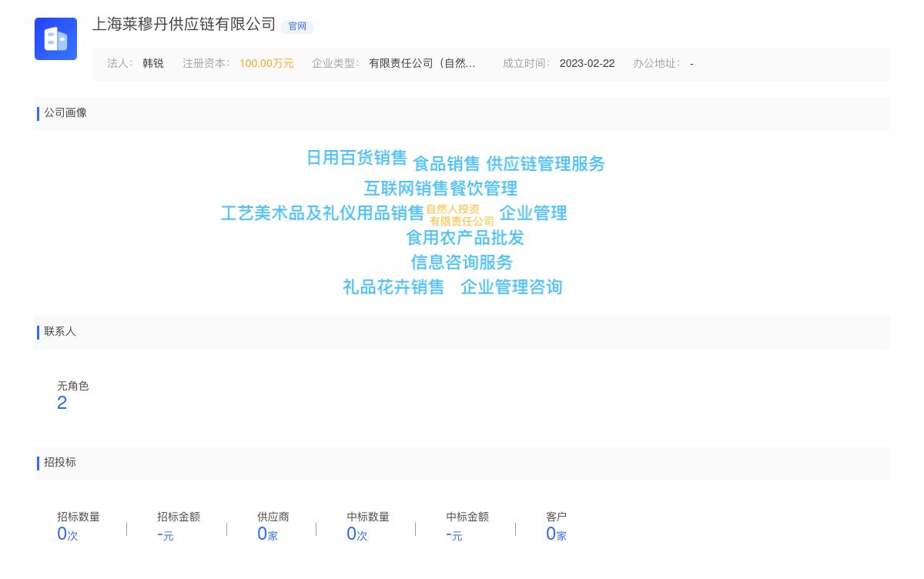Click company name 上海莱穆丹供应链有限公司
924x579 pixels.
[184, 25]
